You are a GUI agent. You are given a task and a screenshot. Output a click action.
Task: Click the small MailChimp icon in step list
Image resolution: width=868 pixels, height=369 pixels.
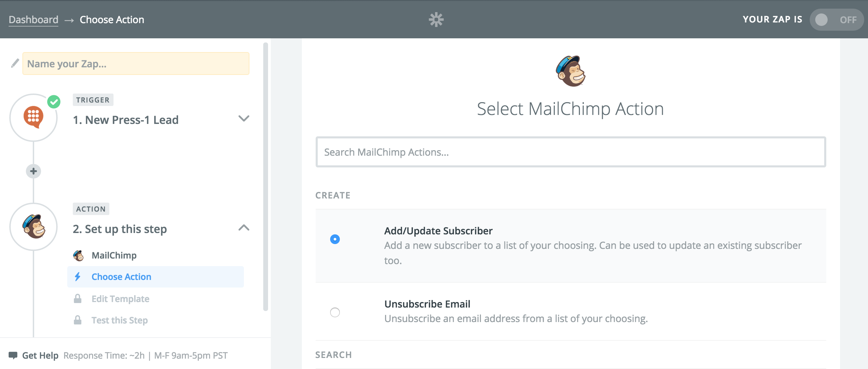(78, 255)
